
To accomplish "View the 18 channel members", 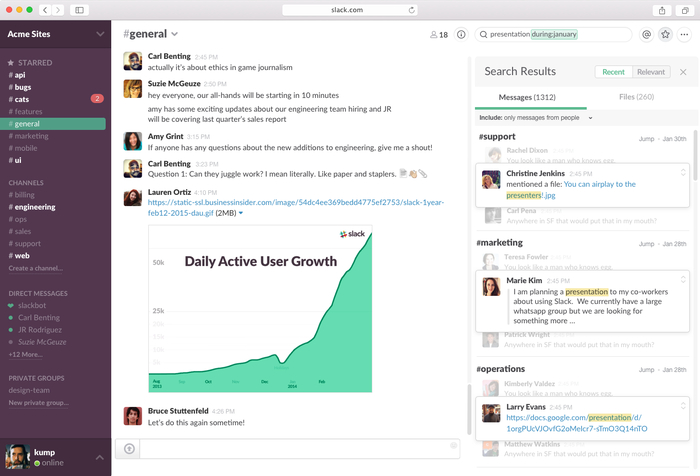I will [x=438, y=34].
